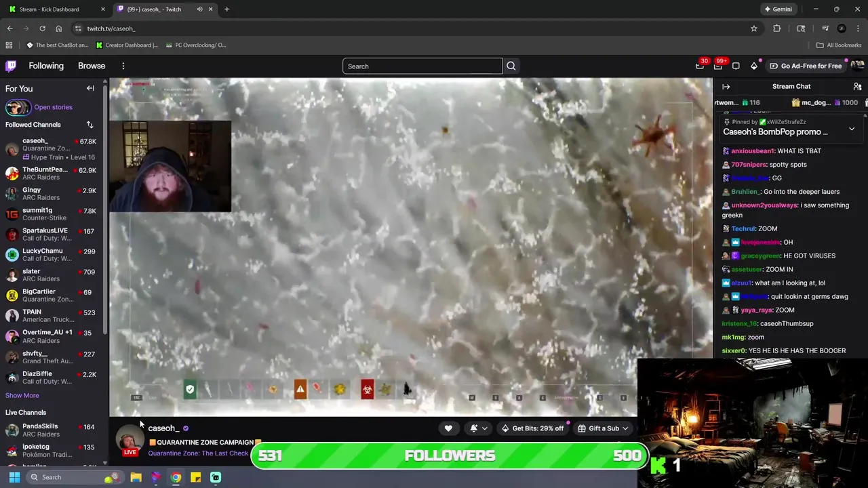Viewport: 868px width, 488px height.
Task: Open Windows Start menu
Action: 14,477
